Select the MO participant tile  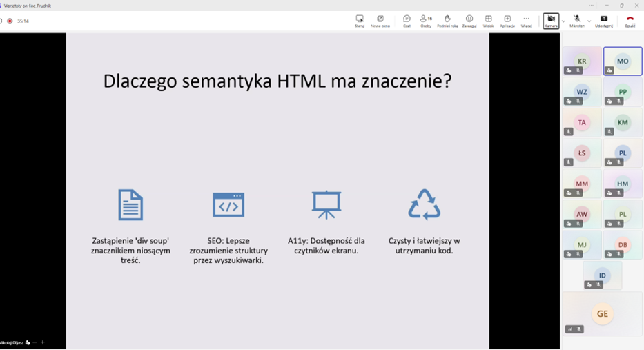tap(623, 61)
